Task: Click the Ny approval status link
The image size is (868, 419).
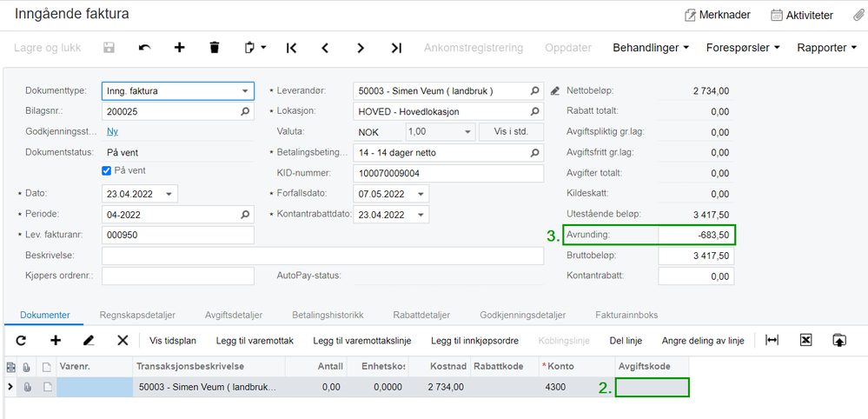Action: (x=112, y=131)
